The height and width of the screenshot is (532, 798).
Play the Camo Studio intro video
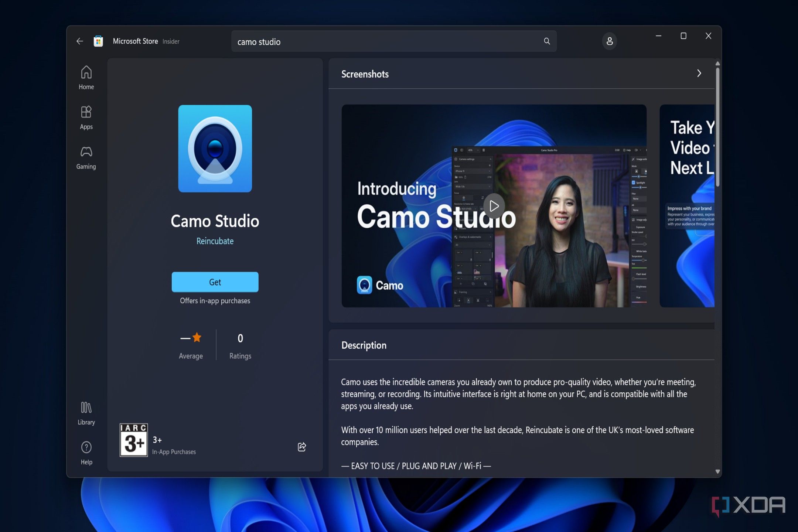[x=494, y=206]
